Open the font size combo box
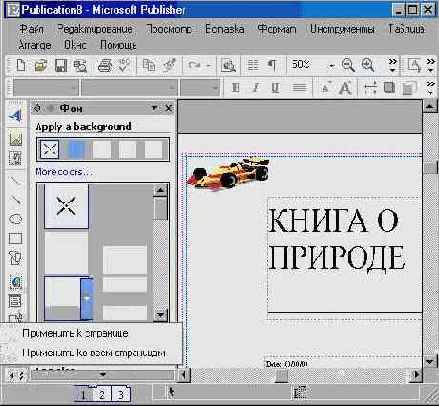 [x=200, y=88]
